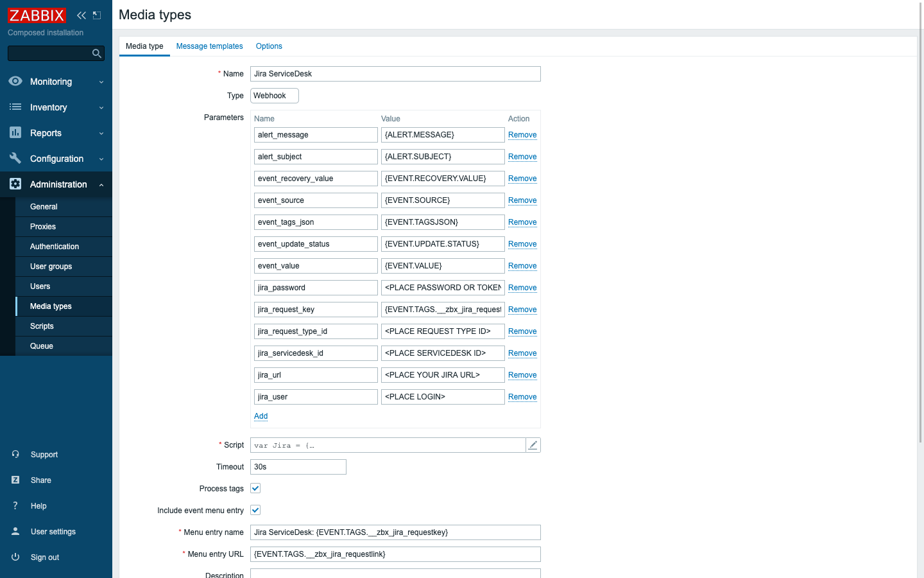The width and height of the screenshot is (924, 578).
Task: Click the Zabbix logo
Action: pos(37,15)
